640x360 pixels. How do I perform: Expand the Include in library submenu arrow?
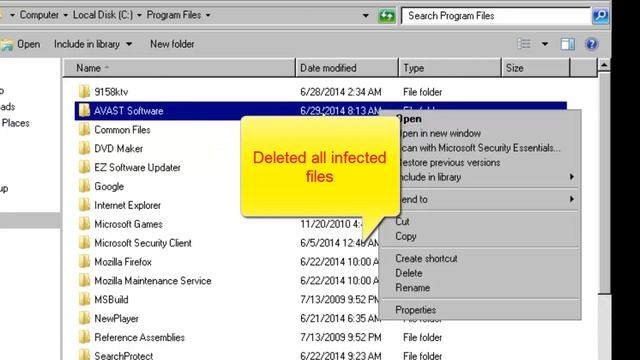pos(571,177)
